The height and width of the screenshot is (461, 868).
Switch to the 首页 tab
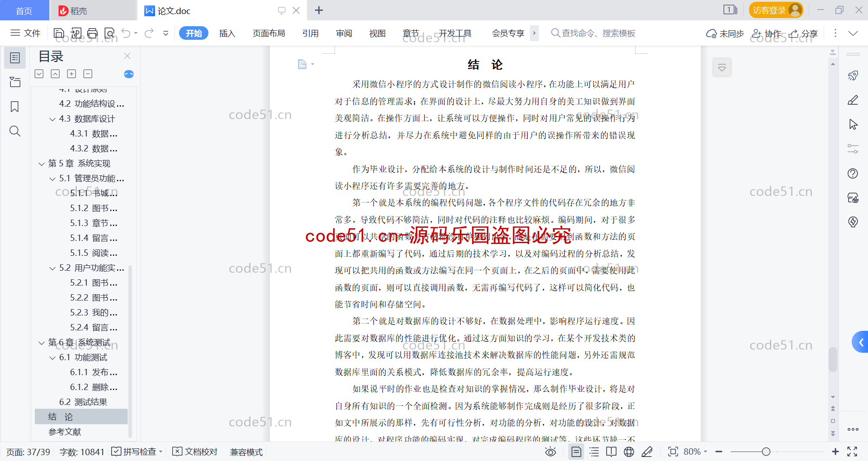(x=24, y=10)
